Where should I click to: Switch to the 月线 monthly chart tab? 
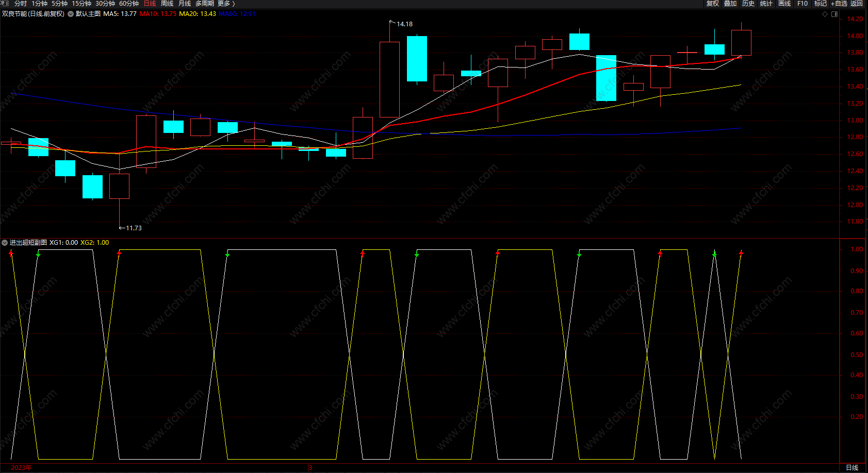coord(185,4)
